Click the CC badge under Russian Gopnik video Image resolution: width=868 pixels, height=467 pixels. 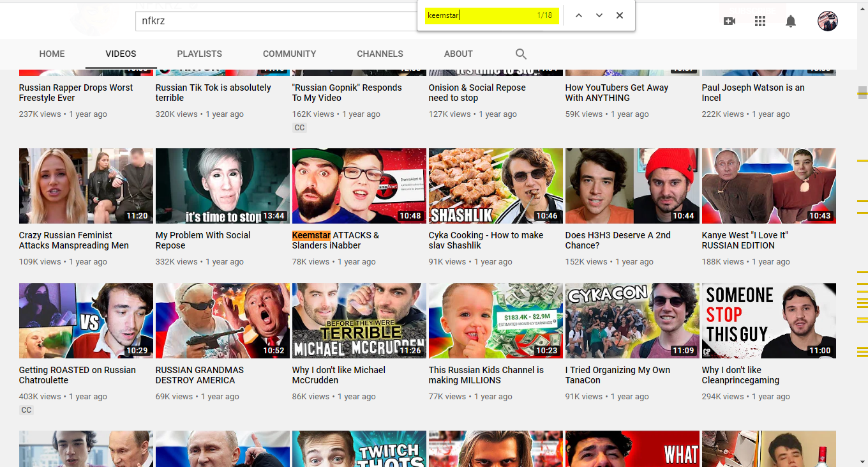299,128
